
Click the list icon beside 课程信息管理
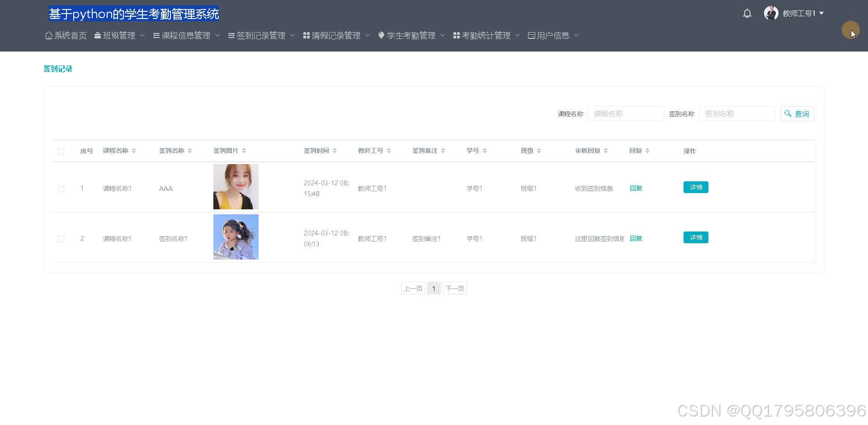(x=156, y=35)
